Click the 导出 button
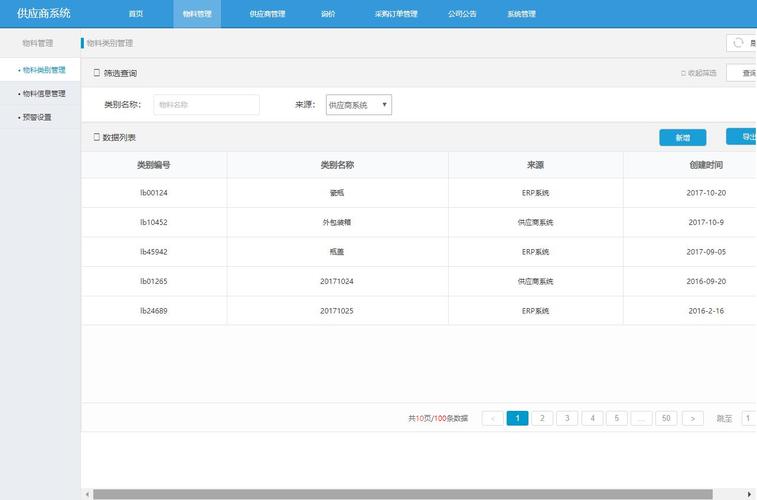 (x=745, y=137)
